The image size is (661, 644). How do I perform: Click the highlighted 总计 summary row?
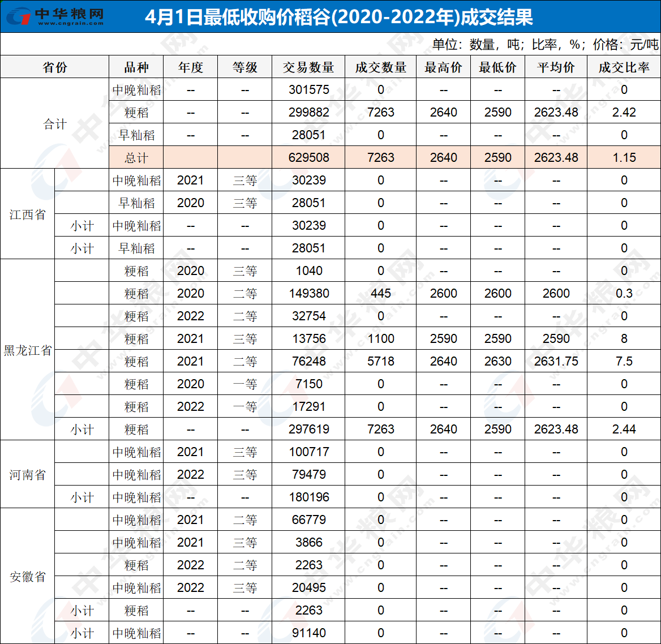[x=135, y=157]
